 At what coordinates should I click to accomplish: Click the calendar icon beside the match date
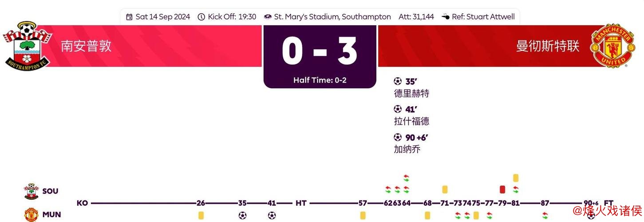point(129,17)
